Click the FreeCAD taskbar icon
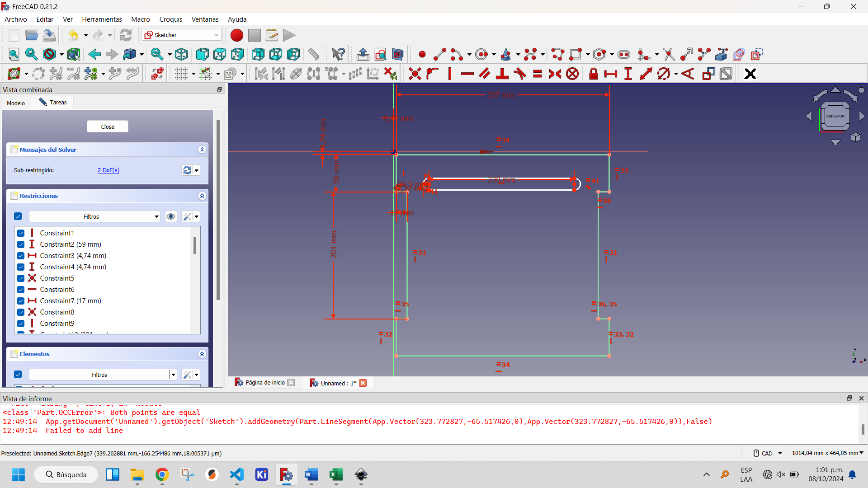 [286, 475]
